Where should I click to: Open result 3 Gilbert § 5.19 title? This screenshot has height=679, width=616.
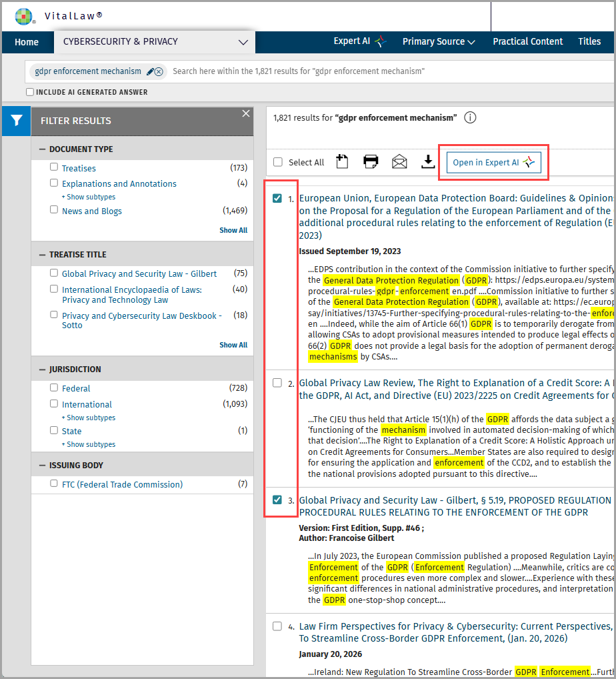click(x=456, y=506)
